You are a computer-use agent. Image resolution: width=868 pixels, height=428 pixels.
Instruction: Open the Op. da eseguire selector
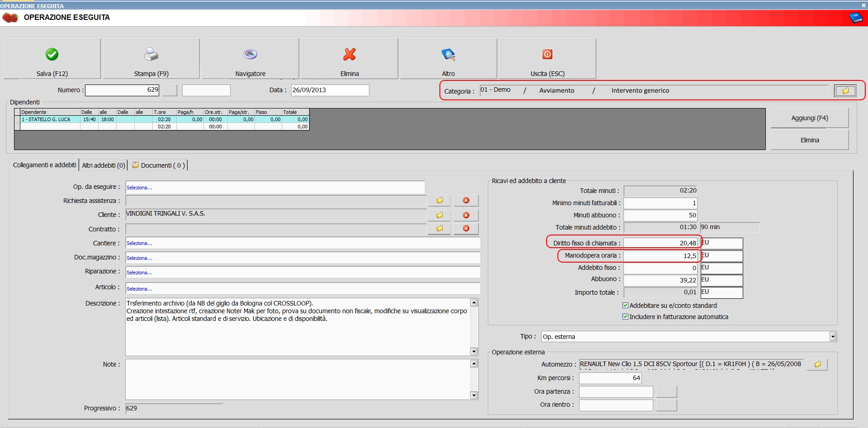275,188
